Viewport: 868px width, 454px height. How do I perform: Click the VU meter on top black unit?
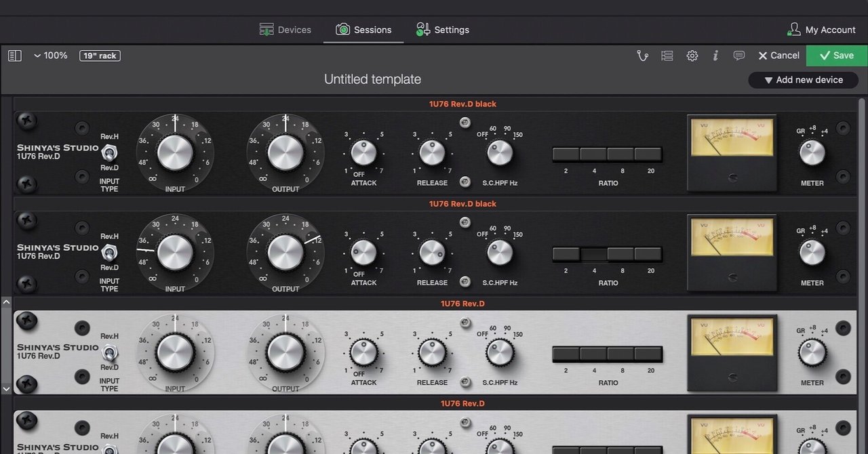tap(732, 152)
